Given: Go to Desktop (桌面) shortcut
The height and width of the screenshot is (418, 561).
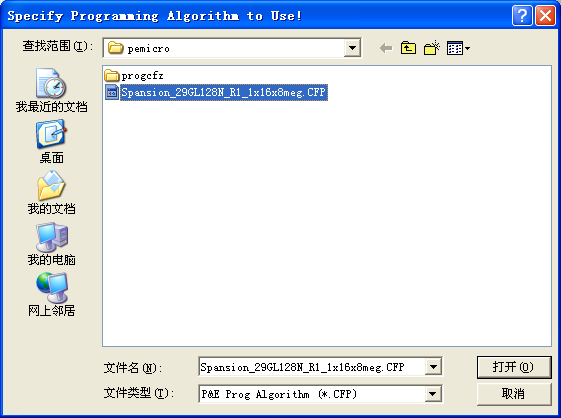Looking at the screenshot, I should (x=51, y=142).
